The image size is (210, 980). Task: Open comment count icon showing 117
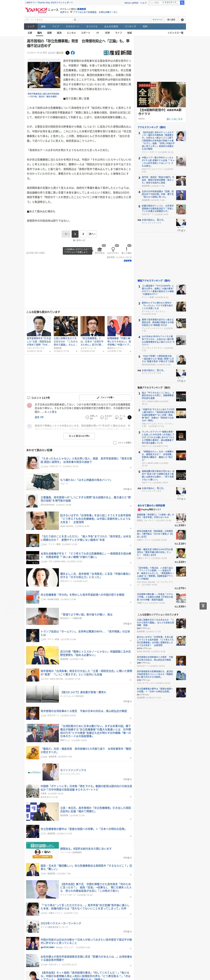(52, 53)
